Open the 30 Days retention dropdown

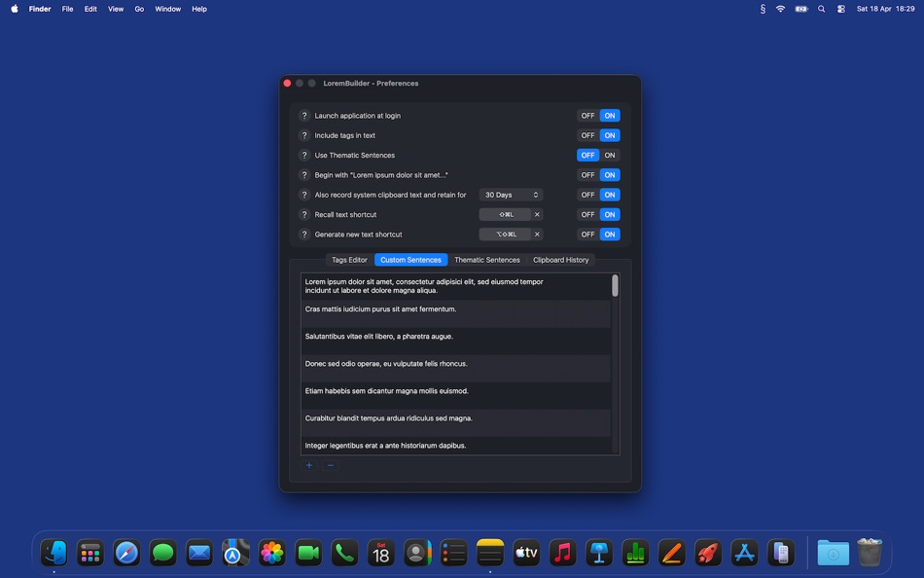click(511, 195)
